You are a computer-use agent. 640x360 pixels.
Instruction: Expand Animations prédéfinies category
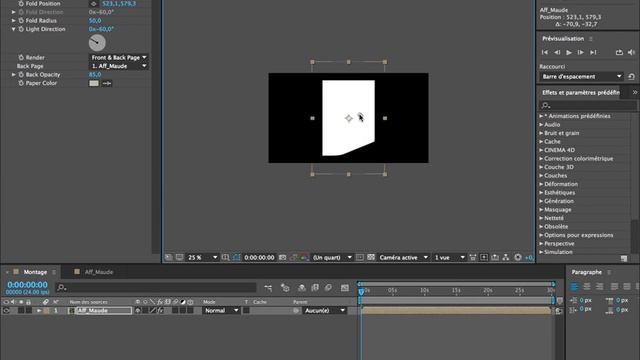(541, 116)
